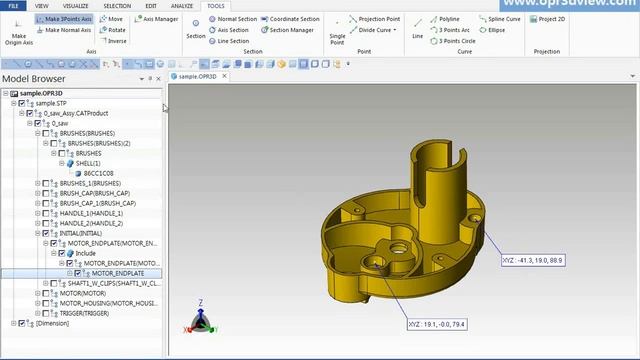Activate the Line Section tool

(x=229, y=41)
